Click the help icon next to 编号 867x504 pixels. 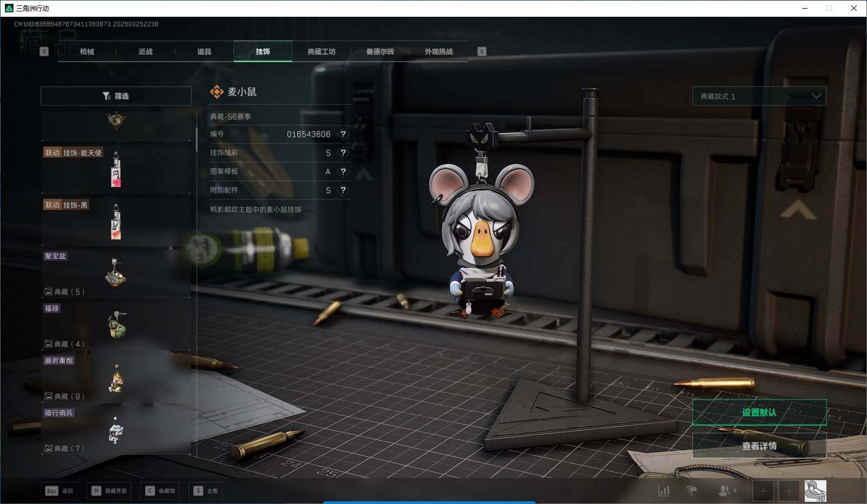[x=343, y=134]
